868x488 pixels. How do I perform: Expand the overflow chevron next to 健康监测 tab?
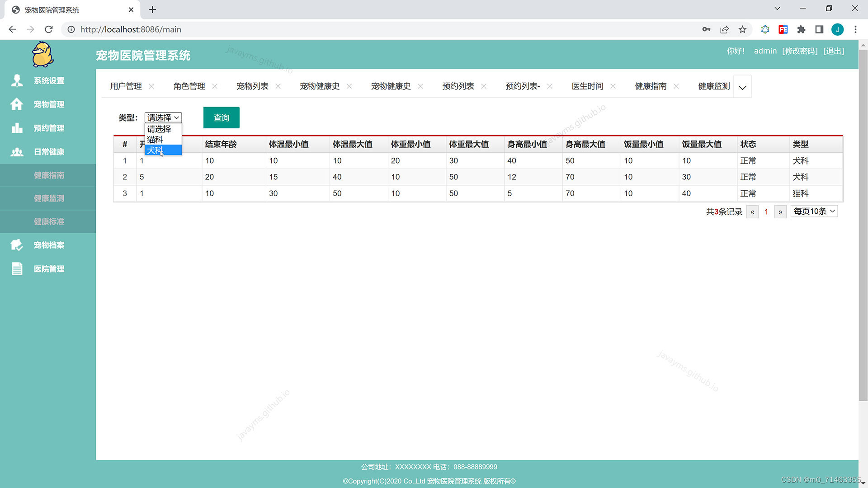(742, 86)
